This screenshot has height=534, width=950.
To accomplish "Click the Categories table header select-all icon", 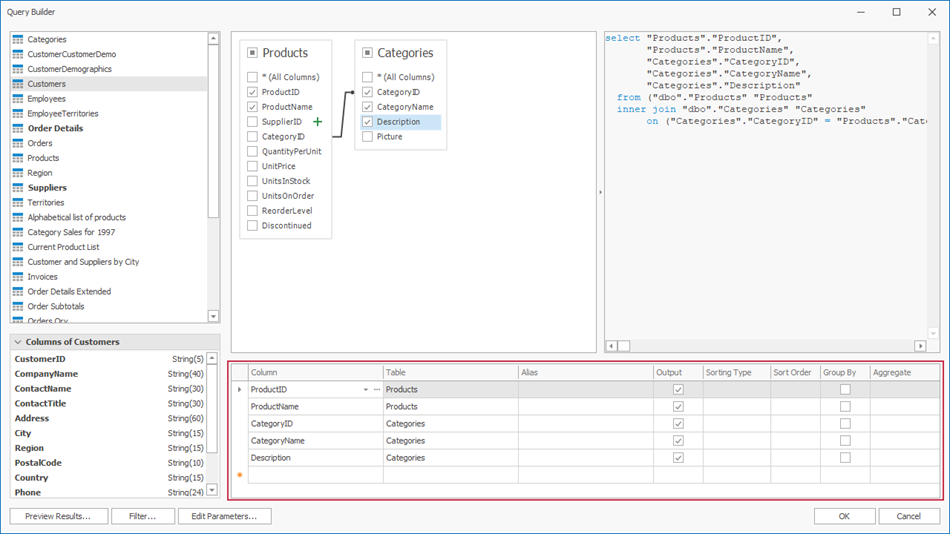I will 368,53.
